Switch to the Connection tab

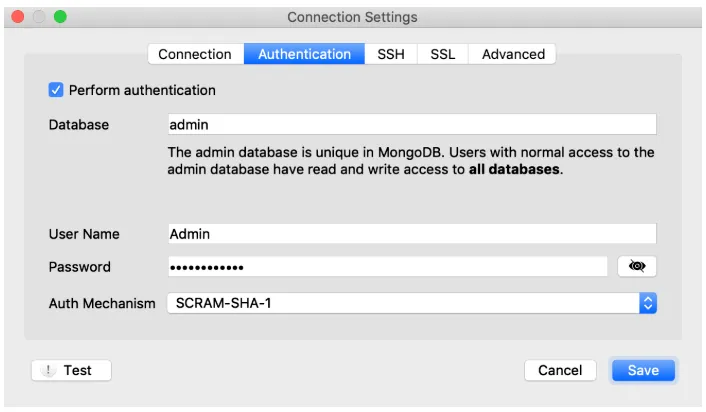(195, 54)
